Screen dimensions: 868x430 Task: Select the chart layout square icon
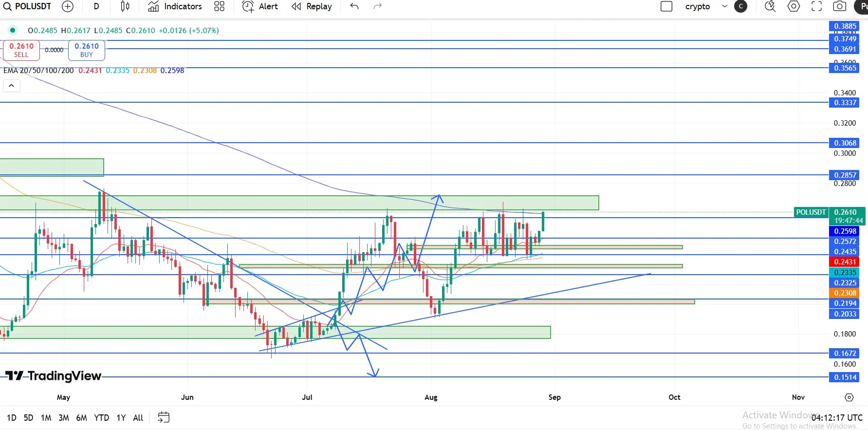[666, 6]
